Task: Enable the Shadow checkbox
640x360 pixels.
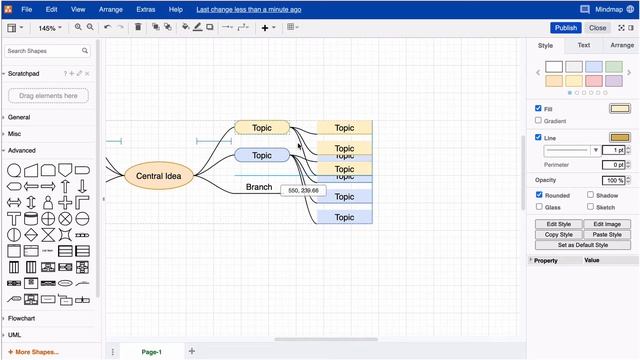Action: [x=590, y=195]
